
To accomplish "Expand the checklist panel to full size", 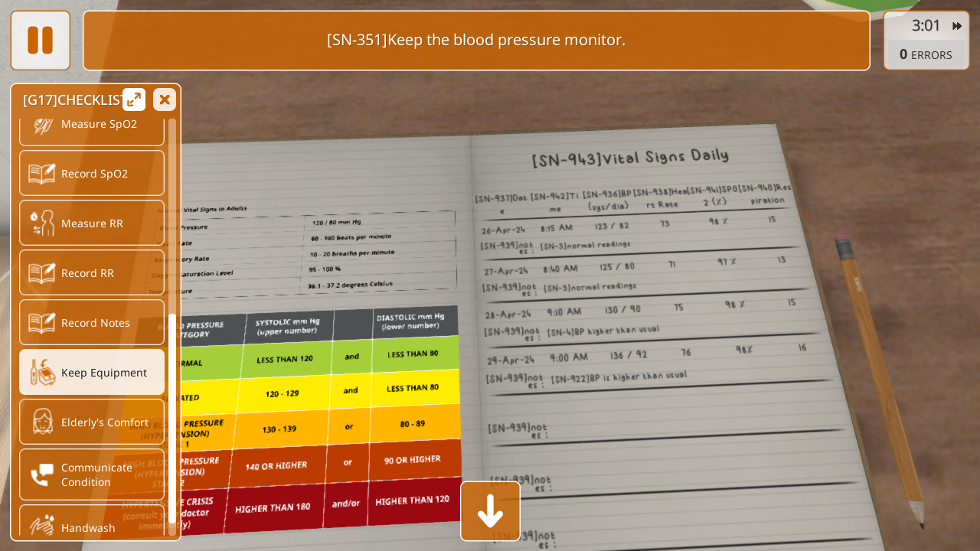I will click(x=134, y=99).
